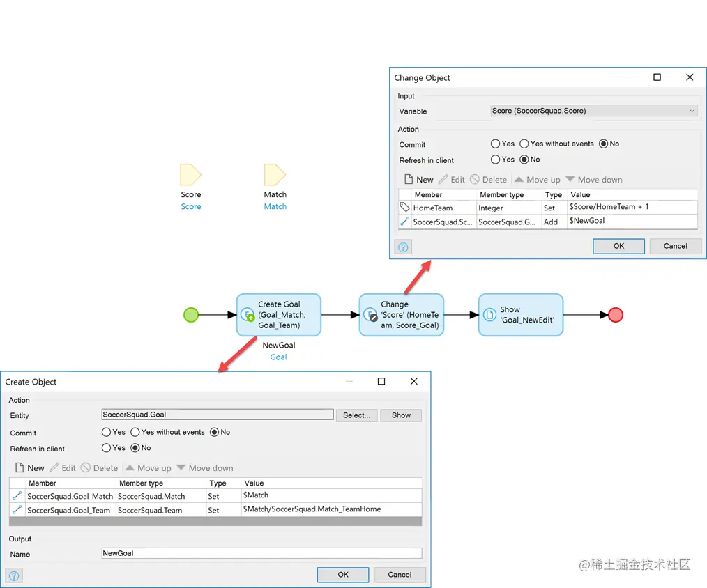Click the HomeTeam attribute tag icon
The image size is (707, 588).
404,208
